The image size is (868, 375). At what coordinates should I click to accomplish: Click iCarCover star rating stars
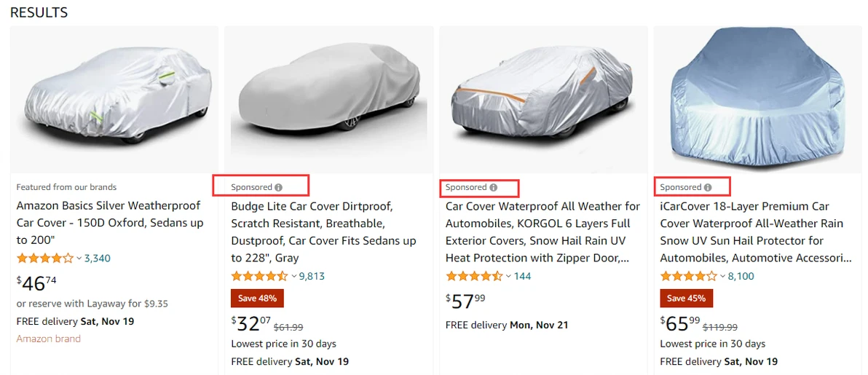[688, 276]
